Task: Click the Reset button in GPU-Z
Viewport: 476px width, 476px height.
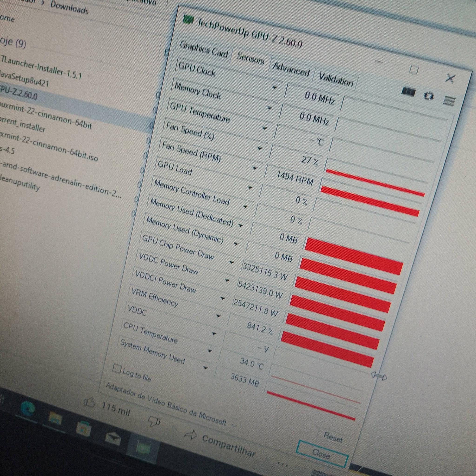Action: coord(333,438)
